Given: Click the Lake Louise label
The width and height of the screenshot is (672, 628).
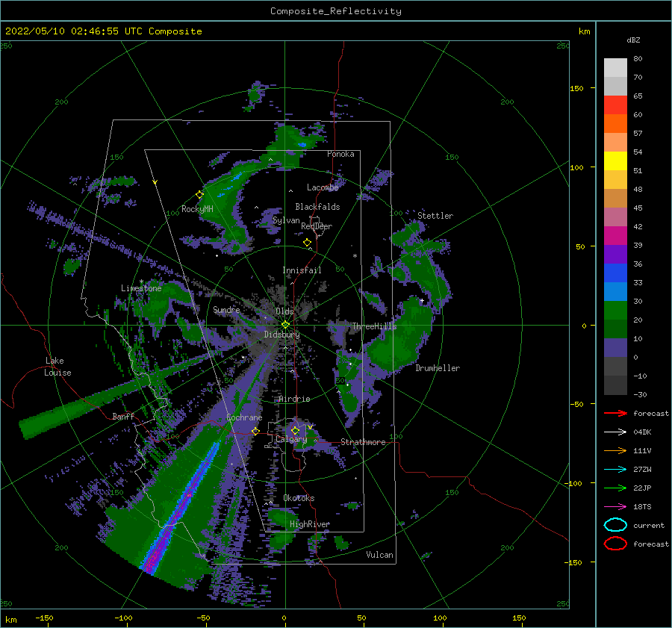Looking at the screenshot, I should pyautogui.click(x=57, y=367).
